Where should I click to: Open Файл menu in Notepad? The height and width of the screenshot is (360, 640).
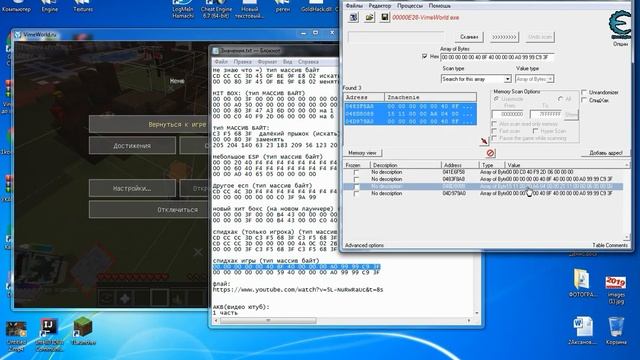click(x=221, y=62)
